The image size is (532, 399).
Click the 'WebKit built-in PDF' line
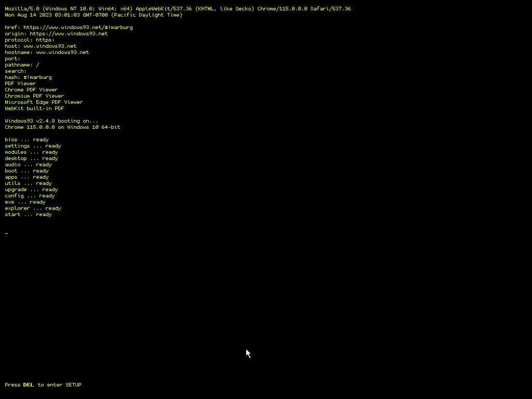click(x=34, y=109)
